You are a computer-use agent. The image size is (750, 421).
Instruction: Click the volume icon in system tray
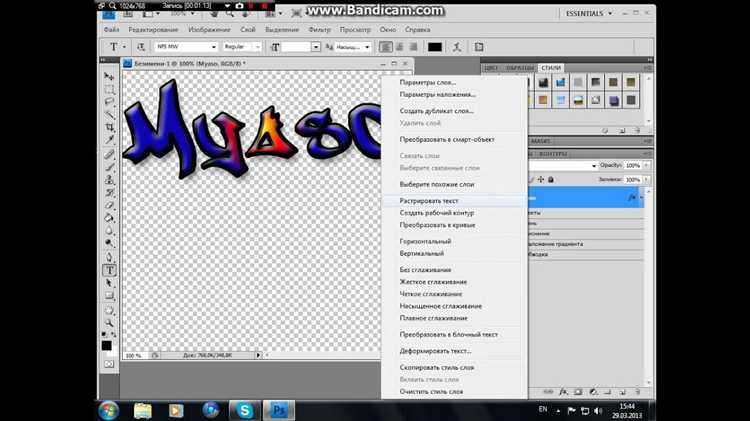598,410
